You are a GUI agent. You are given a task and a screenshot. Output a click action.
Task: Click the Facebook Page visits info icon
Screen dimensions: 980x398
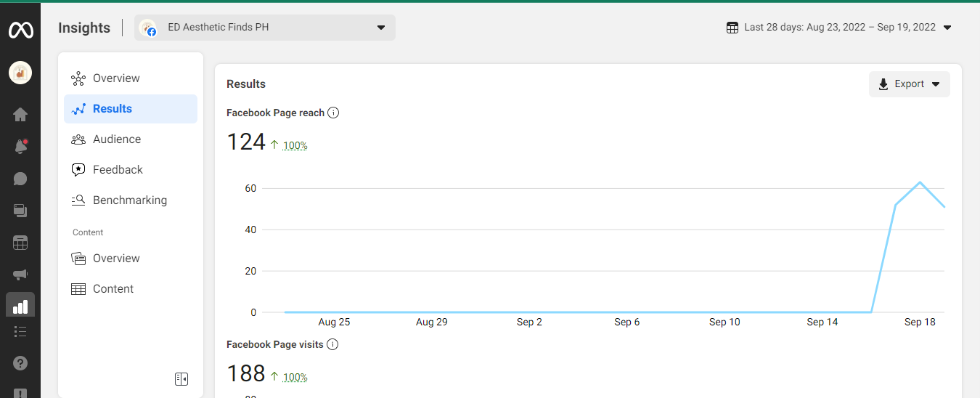(x=332, y=344)
